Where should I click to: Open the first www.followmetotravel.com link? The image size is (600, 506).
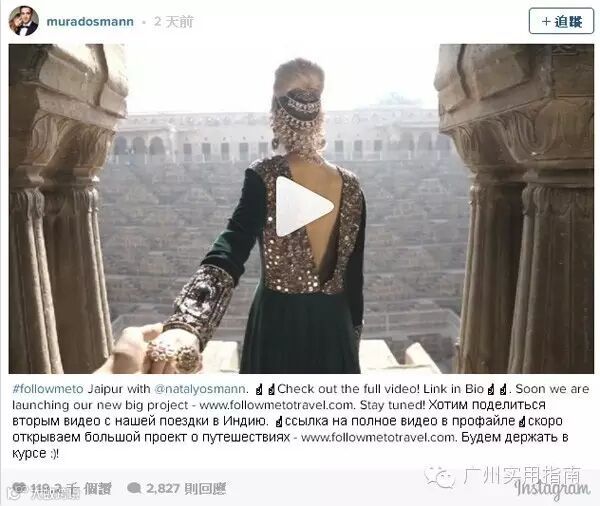click(276, 405)
